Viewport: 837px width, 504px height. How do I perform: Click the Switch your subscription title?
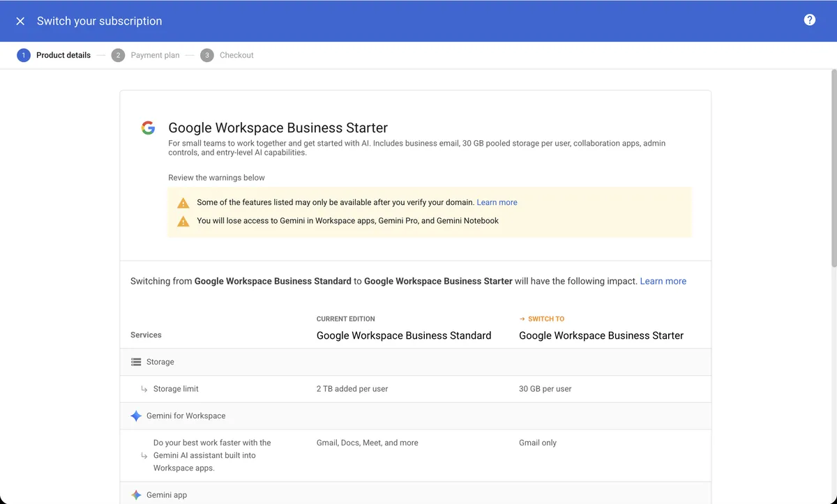pos(100,21)
